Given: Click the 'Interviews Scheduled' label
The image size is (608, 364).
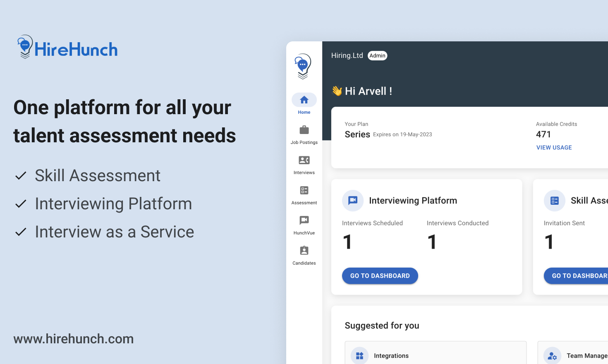Looking at the screenshot, I should [x=372, y=223].
